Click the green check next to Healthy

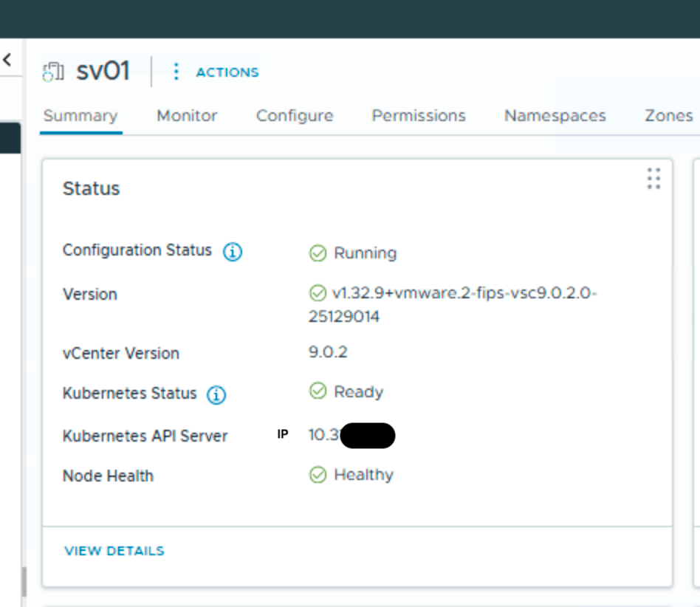pyautogui.click(x=318, y=475)
